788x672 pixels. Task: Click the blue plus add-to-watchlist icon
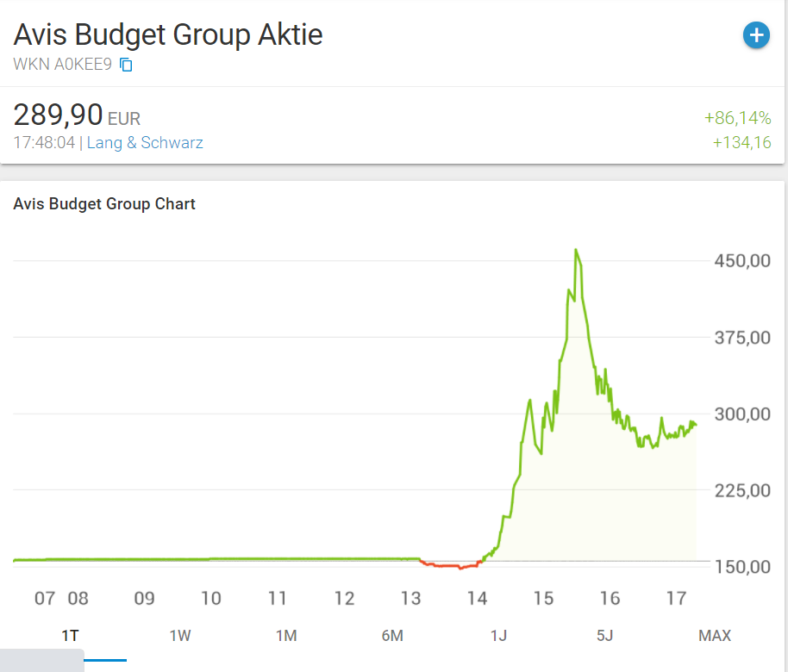pyautogui.click(x=756, y=35)
